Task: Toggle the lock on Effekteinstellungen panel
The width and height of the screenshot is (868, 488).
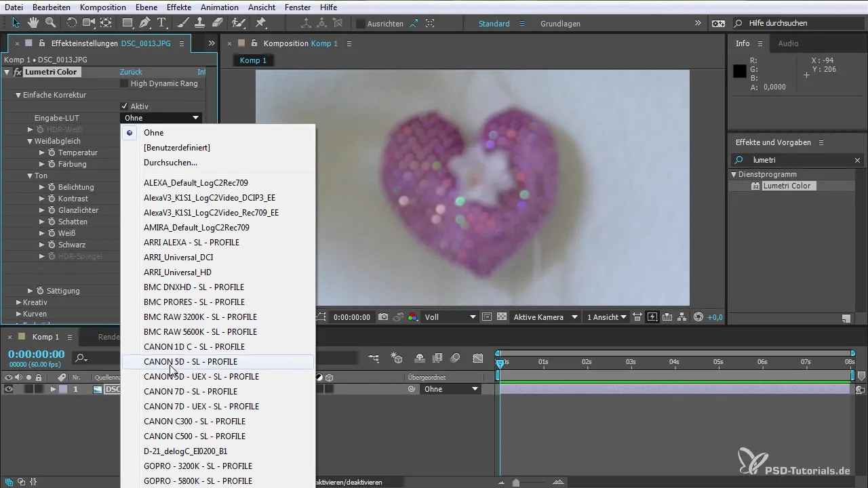Action: click(42, 43)
